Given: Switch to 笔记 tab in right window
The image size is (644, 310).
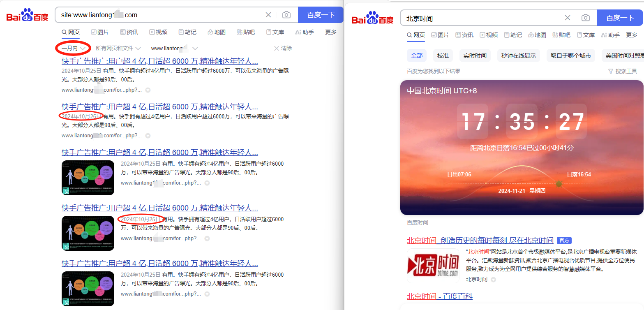Looking at the screenshot, I should [x=513, y=35].
